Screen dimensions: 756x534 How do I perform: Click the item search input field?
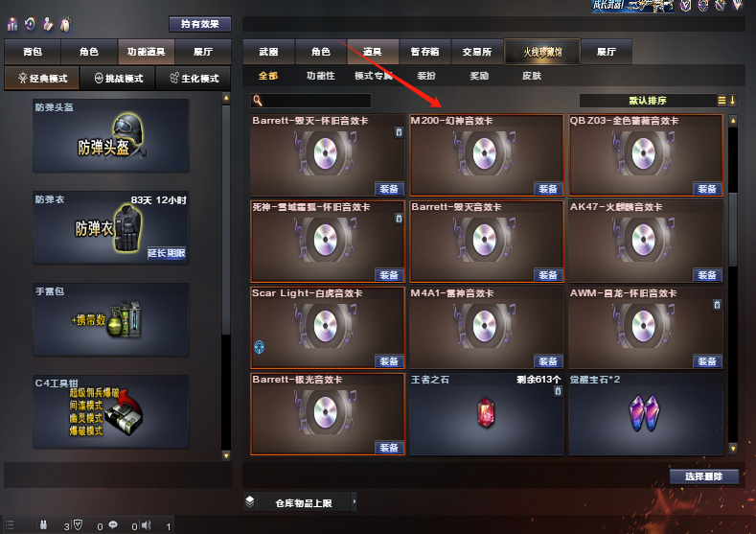(311, 101)
